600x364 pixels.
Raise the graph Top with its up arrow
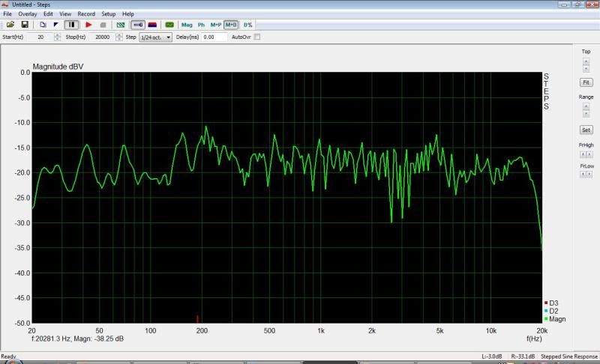coord(586,60)
